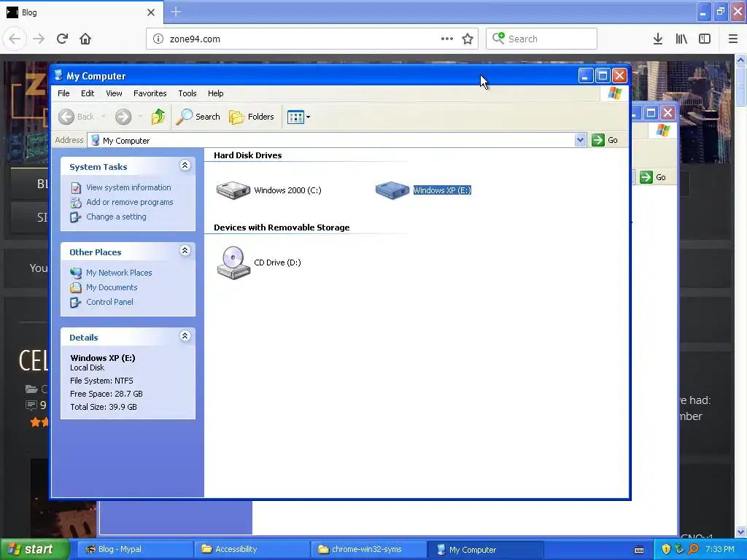Click the browser page scrollbar up arrow
747x560 pixels.
click(x=740, y=61)
